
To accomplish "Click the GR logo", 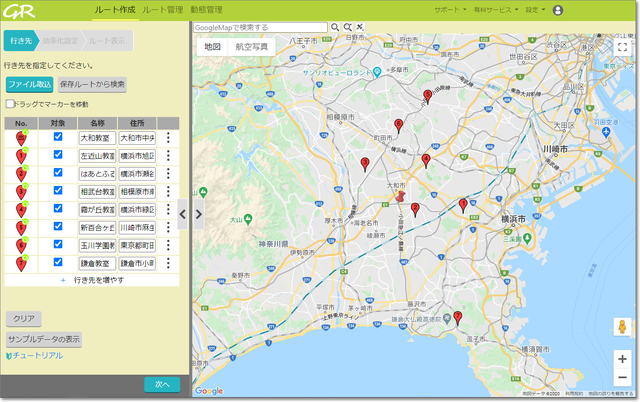I will pos(17,11).
